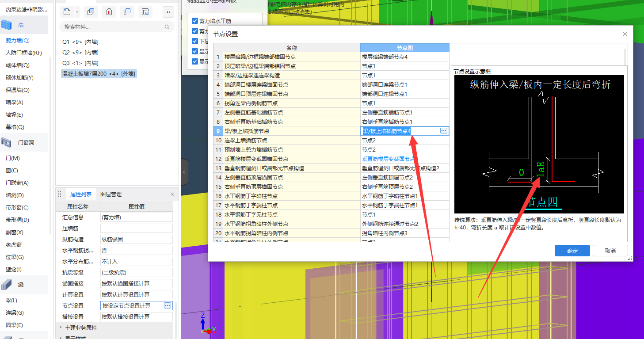This screenshot has width=644, height=339.
Task: Select 墙垛(E) item
Action: [14, 114]
